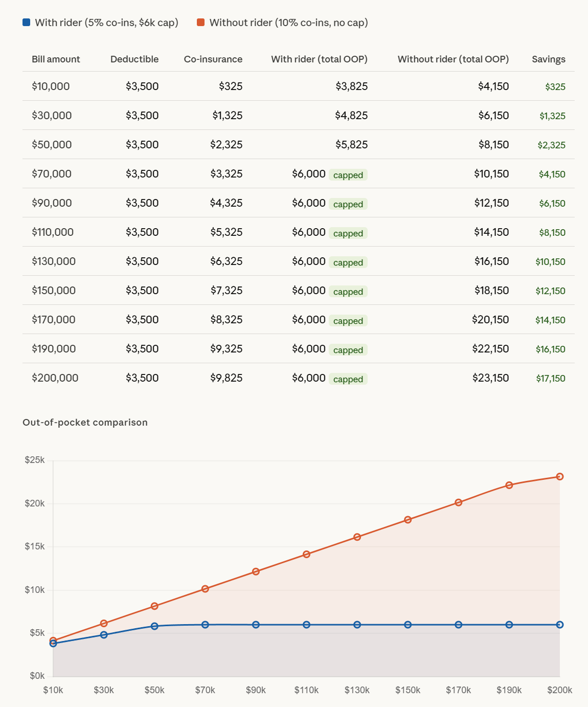Select the $17,150 savings value
The image size is (588, 707).
(551, 379)
